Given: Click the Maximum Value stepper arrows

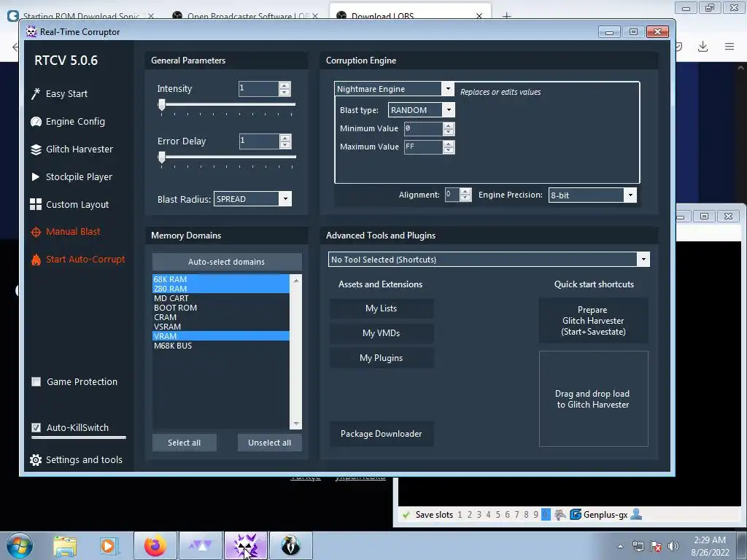Looking at the screenshot, I should pyautogui.click(x=449, y=147).
